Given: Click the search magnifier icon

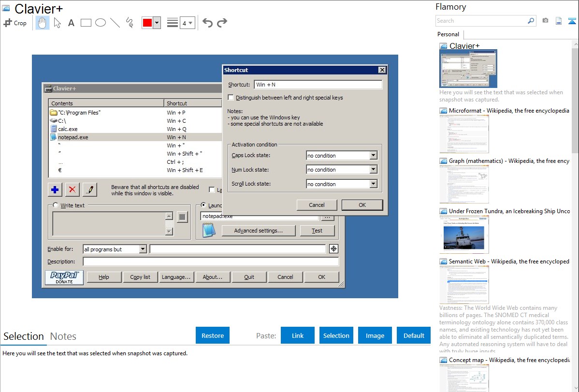Looking at the screenshot, I should coord(531,21).
